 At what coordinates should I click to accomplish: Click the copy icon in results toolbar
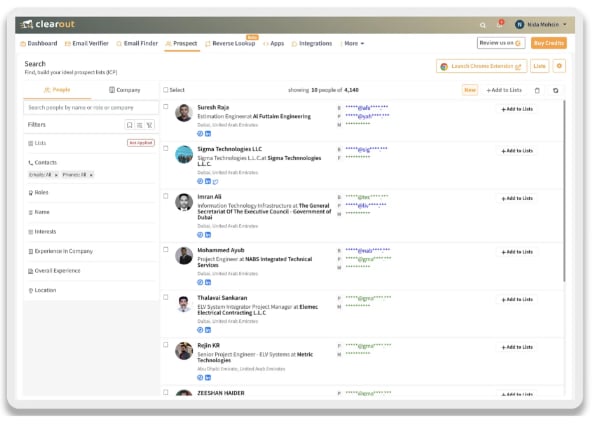[556, 90]
